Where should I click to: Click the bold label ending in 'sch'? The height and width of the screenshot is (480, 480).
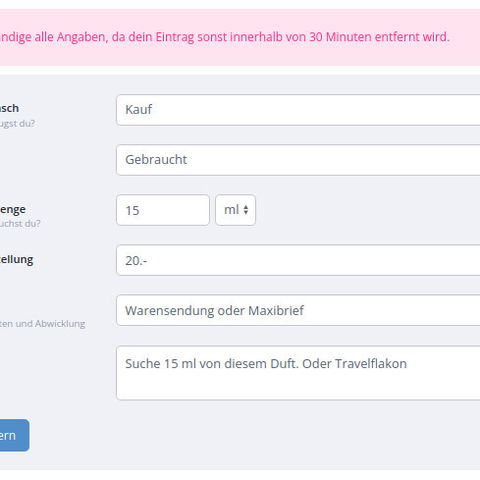(9, 108)
